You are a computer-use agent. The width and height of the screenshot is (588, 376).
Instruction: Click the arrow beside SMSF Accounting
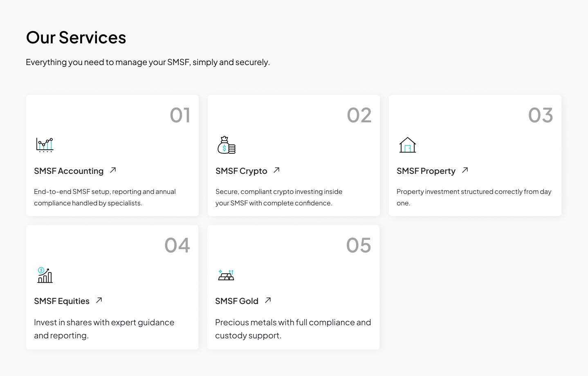[x=113, y=170]
